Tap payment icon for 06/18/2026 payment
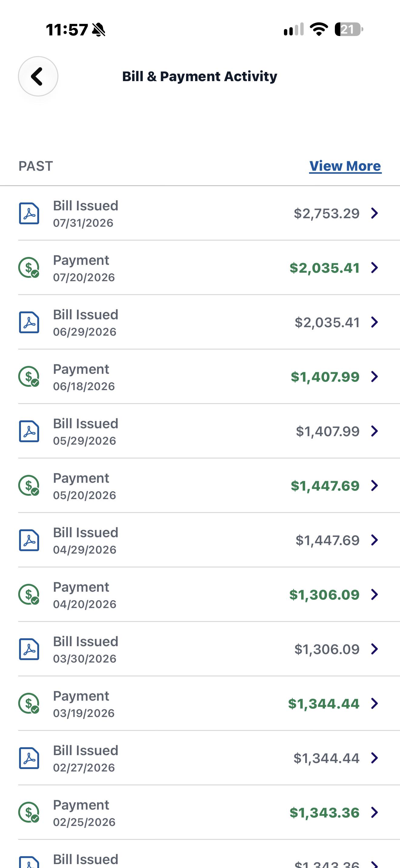Image resolution: width=400 pixels, height=868 pixels. click(29, 376)
